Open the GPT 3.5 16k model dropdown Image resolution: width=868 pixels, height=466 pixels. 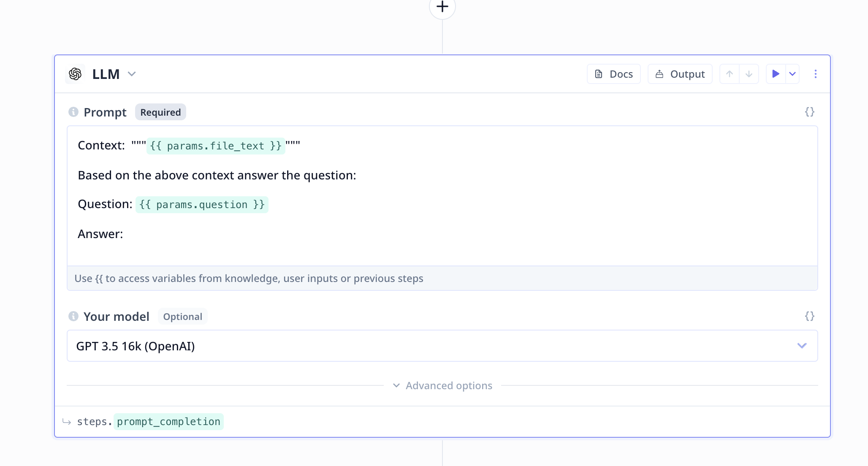(442, 346)
